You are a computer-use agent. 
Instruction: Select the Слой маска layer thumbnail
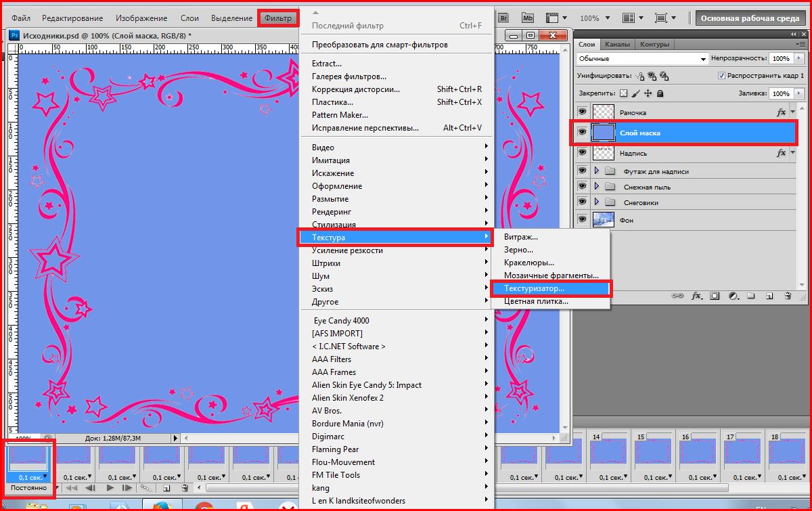[604, 133]
